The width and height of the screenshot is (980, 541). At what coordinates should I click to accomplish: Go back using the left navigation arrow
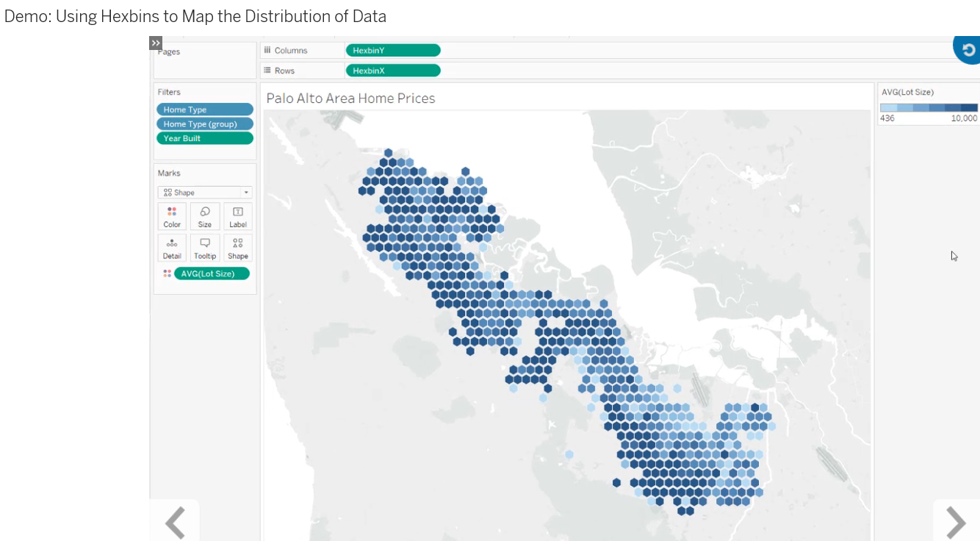pos(175,523)
